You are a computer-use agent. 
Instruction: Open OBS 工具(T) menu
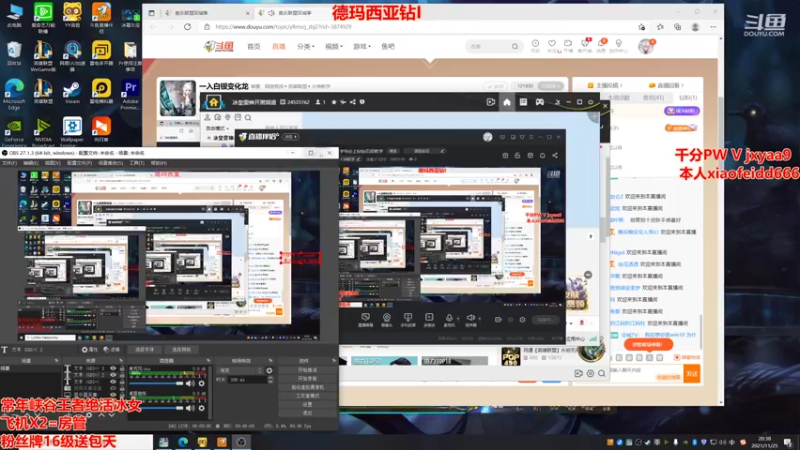pyautogui.click(x=137, y=163)
